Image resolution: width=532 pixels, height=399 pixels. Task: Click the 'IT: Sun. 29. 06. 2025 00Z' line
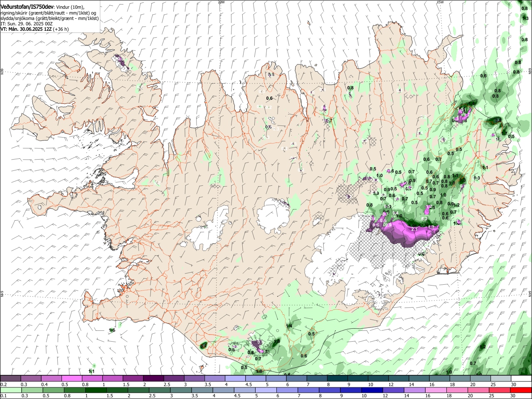(27, 24)
